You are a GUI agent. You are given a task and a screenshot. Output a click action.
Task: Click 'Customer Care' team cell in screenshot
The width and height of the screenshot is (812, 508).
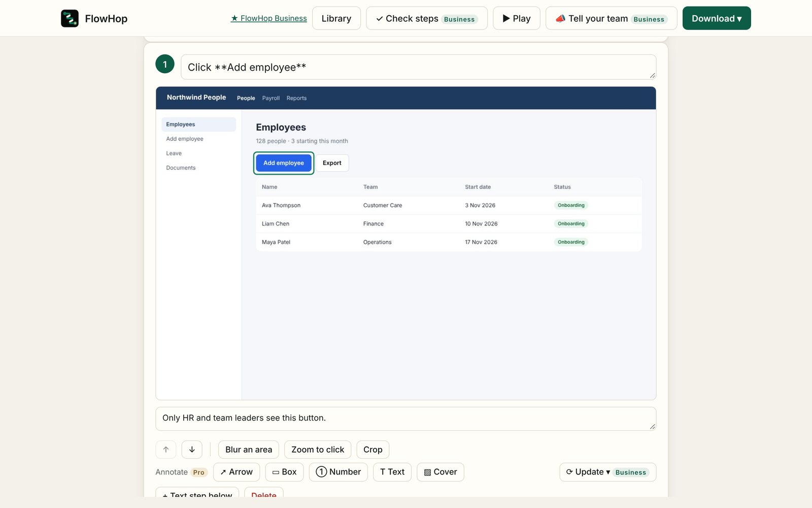(x=383, y=205)
